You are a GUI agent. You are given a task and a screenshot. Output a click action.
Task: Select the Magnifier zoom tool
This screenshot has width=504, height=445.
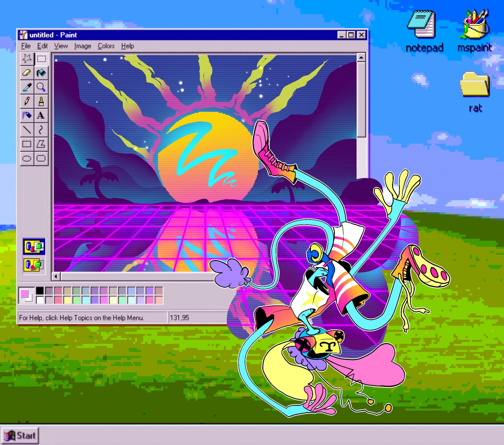(41, 87)
